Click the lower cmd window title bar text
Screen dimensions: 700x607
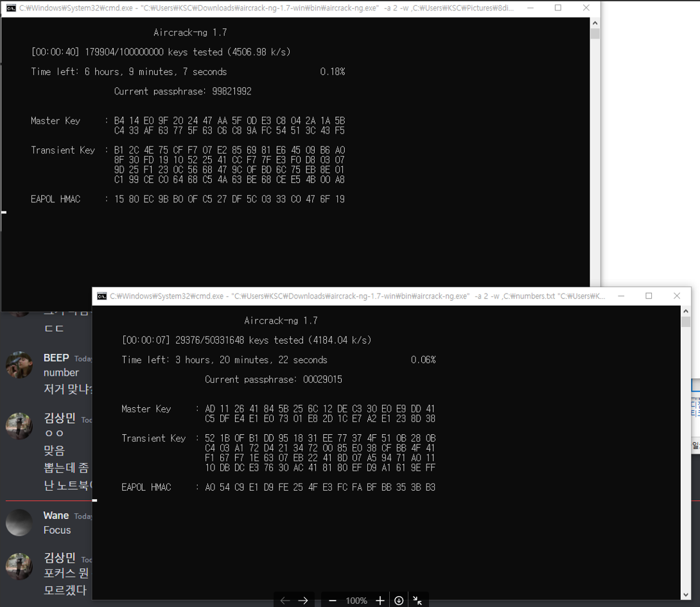[358, 296]
